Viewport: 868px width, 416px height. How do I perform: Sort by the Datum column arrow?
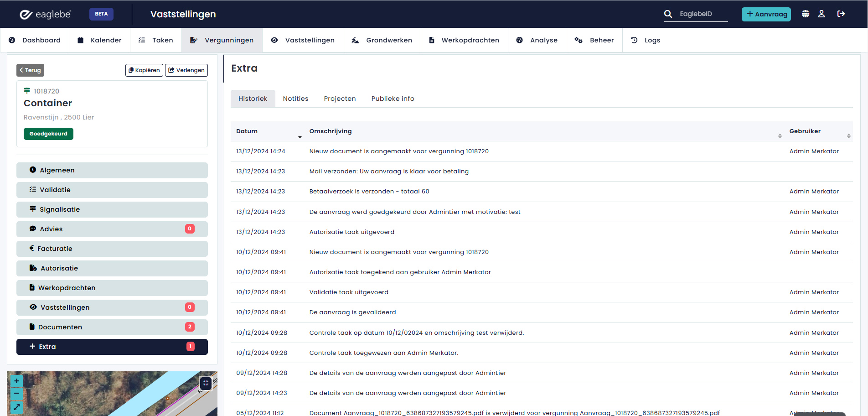pos(300,137)
